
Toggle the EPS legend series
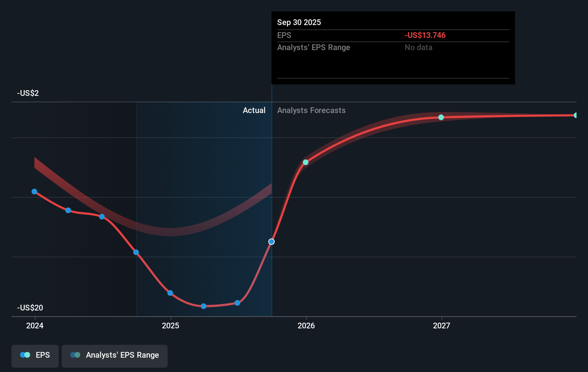35,355
